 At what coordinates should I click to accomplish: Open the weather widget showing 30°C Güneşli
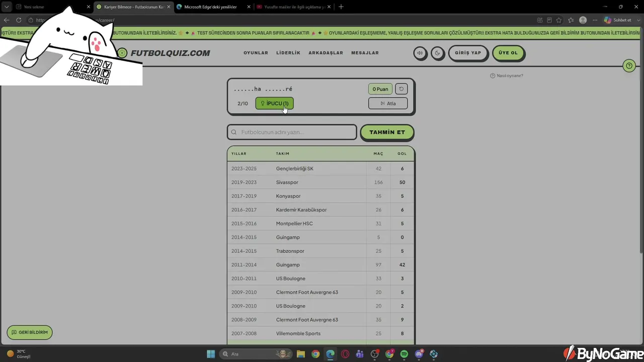tap(19, 354)
